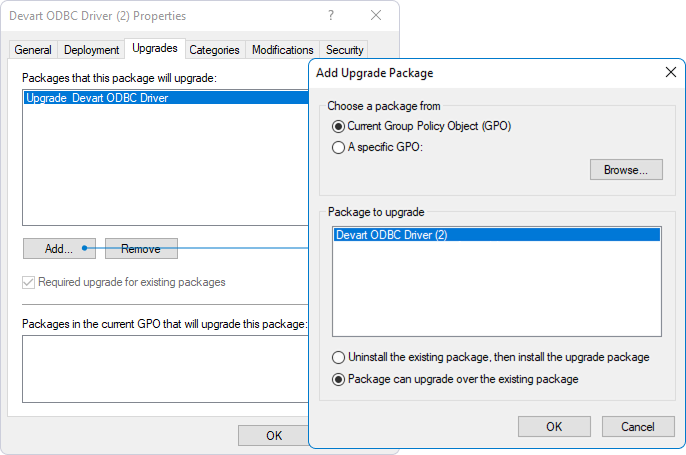Open the General tab

click(33, 50)
